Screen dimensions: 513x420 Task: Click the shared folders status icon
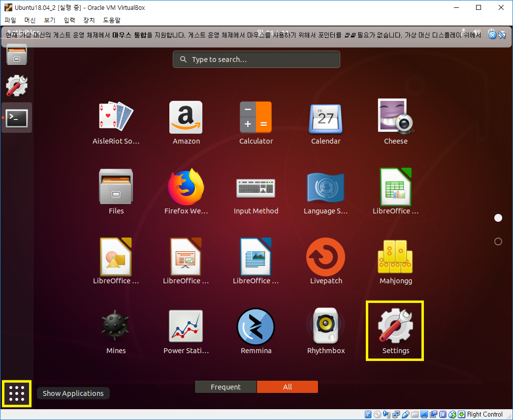pyautogui.click(x=415, y=415)
